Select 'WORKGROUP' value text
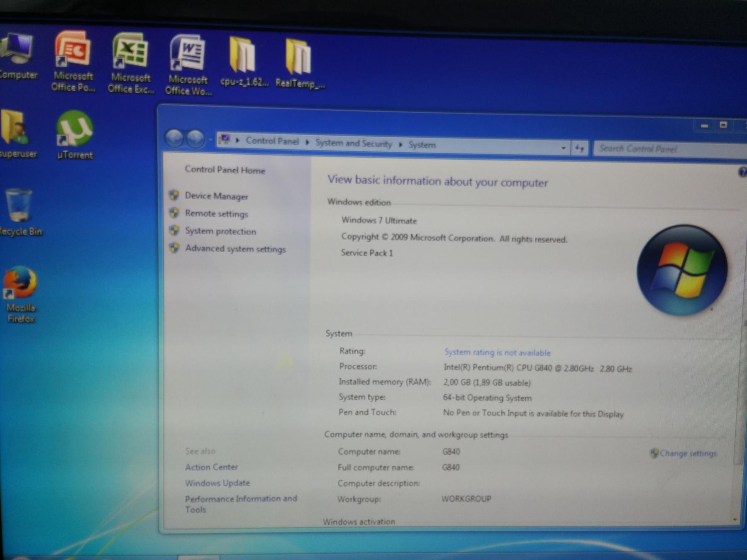The height and width of the screenshot is (560, 747). (x=466, y=499)
